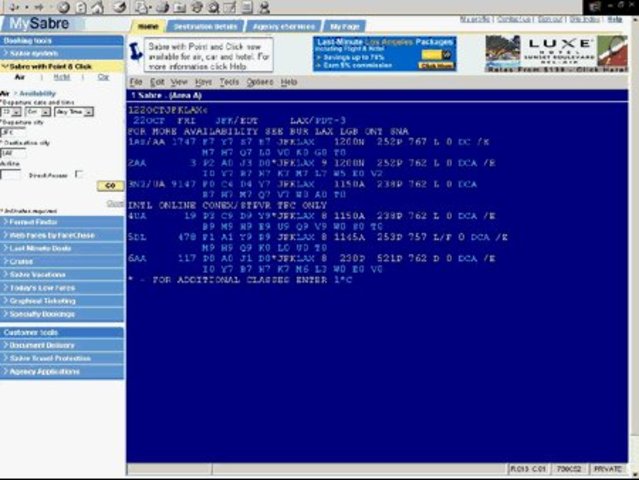Open the Edit menu
Image resolution: width=639 pixels, height=480 pixels.
pyautogui.click(x=157, y=82)
